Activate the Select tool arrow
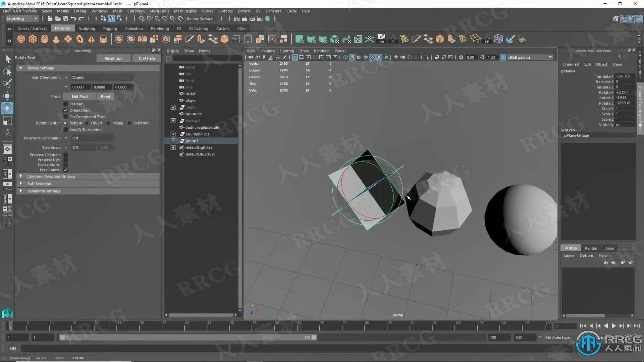644x362 pixels. [x=7, y=59]
